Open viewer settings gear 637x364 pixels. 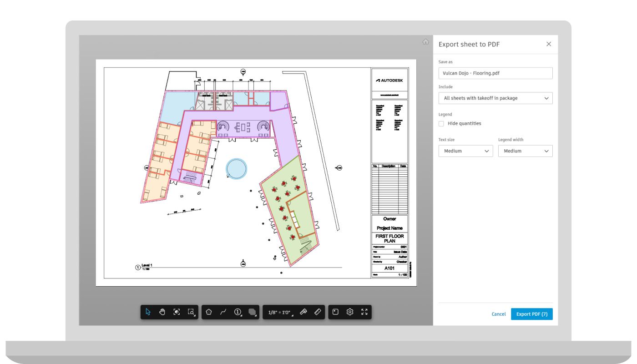pos(350,312)
